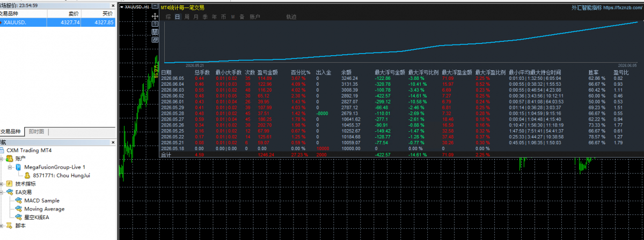Switch to the 即时图 tab

[x=36, y=131]
